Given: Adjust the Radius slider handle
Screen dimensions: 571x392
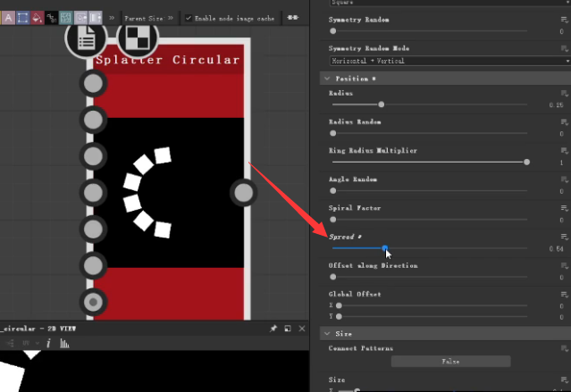Looking at the screenshot, I should click(382, 104).
